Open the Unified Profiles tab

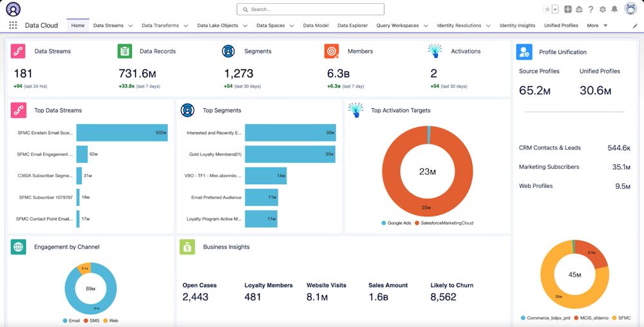[x=561, y=26]
